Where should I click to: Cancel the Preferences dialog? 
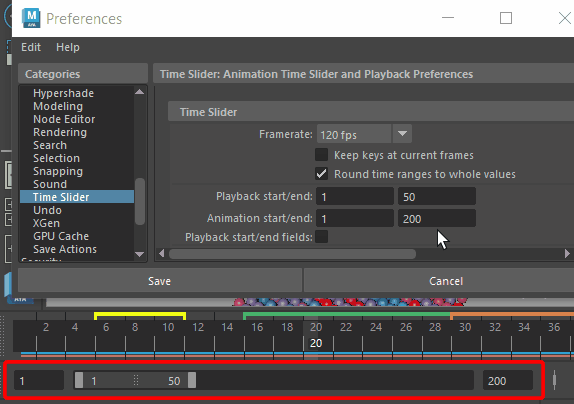[446, 281]
